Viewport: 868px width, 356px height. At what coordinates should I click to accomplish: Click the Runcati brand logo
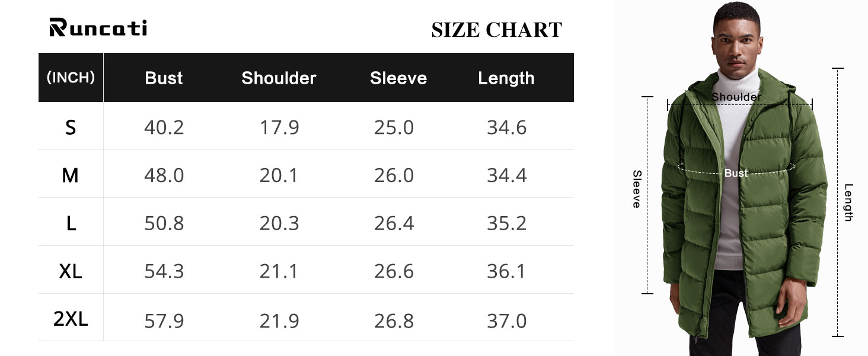click(x=98, y=27)
